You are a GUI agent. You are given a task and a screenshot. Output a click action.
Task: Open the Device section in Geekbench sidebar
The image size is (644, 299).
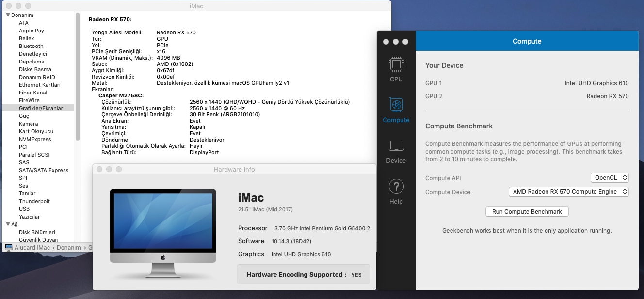(396, 151)
